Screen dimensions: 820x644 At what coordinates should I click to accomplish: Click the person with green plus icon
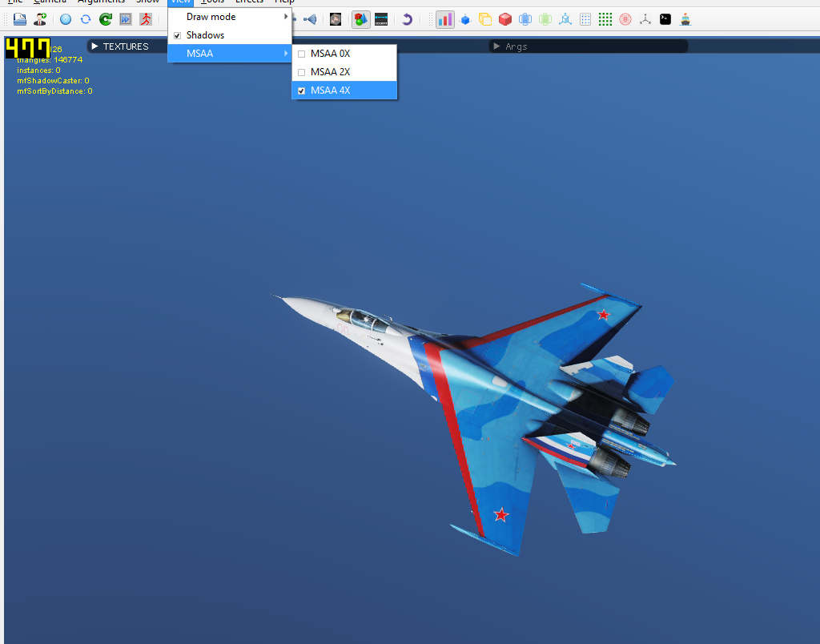click(40, 20)
